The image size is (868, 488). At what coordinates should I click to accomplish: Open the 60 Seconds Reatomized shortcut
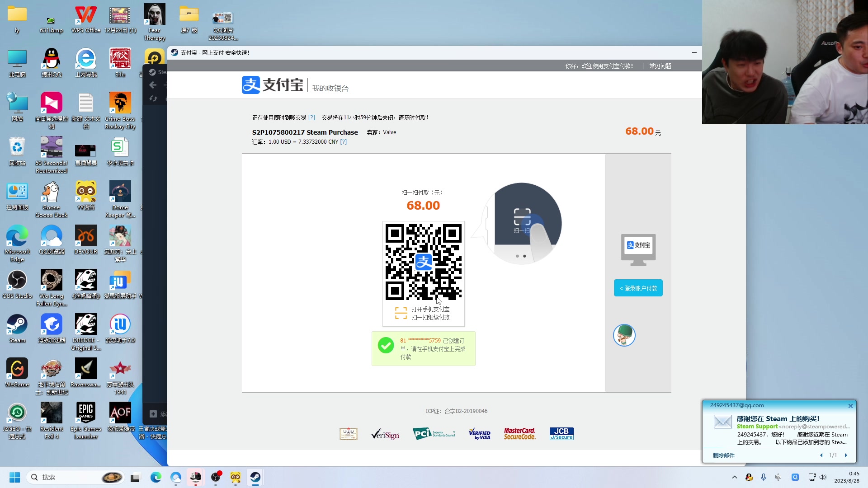pos(52,155)
